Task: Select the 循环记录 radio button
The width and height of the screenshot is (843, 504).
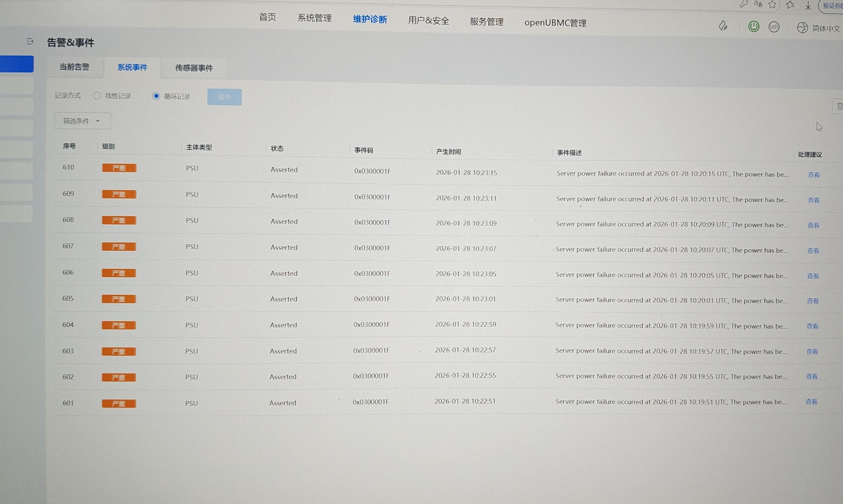Action: tap(156, 96)
